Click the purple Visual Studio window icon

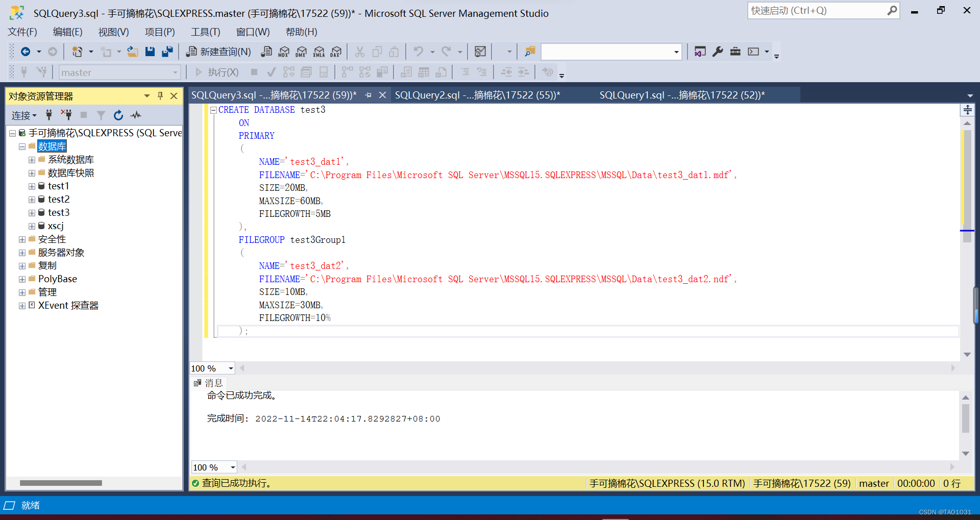point(700,52)
